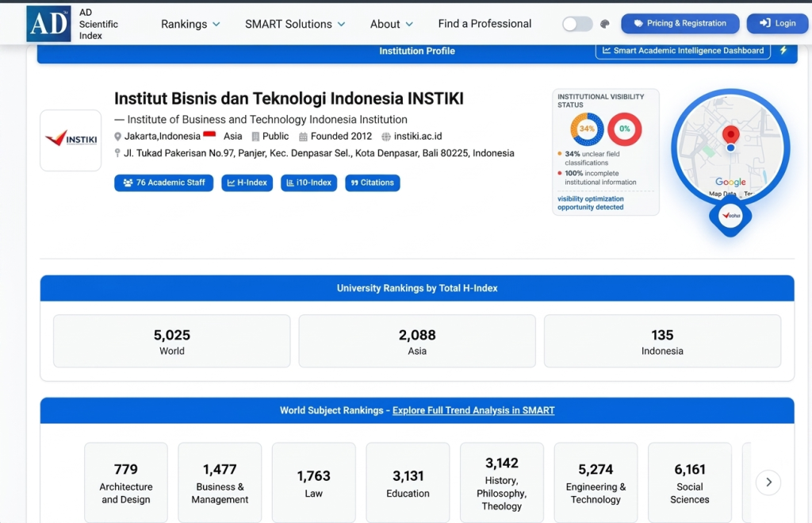
Task: Click the 'Asia' region text
Action: (x=232, y=137)
